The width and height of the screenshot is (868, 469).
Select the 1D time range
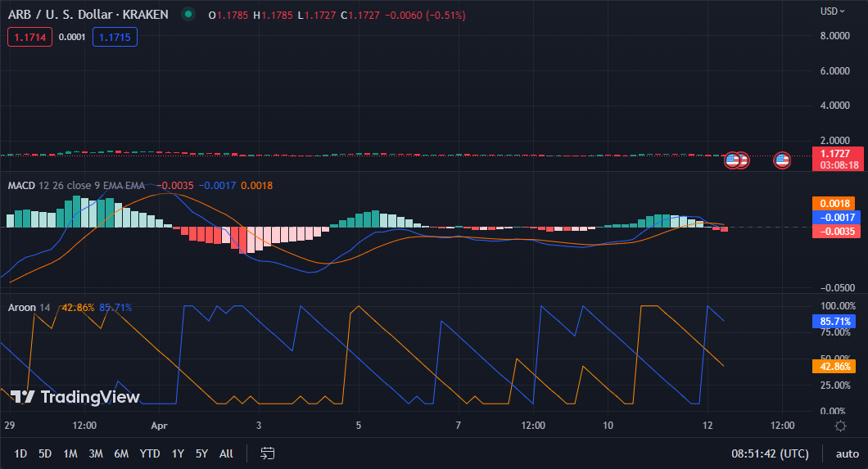20,453
